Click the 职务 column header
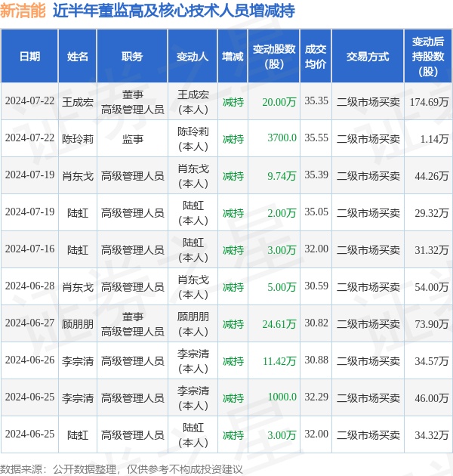Screen dimensions: 453x476 click(x=132, y=57)
